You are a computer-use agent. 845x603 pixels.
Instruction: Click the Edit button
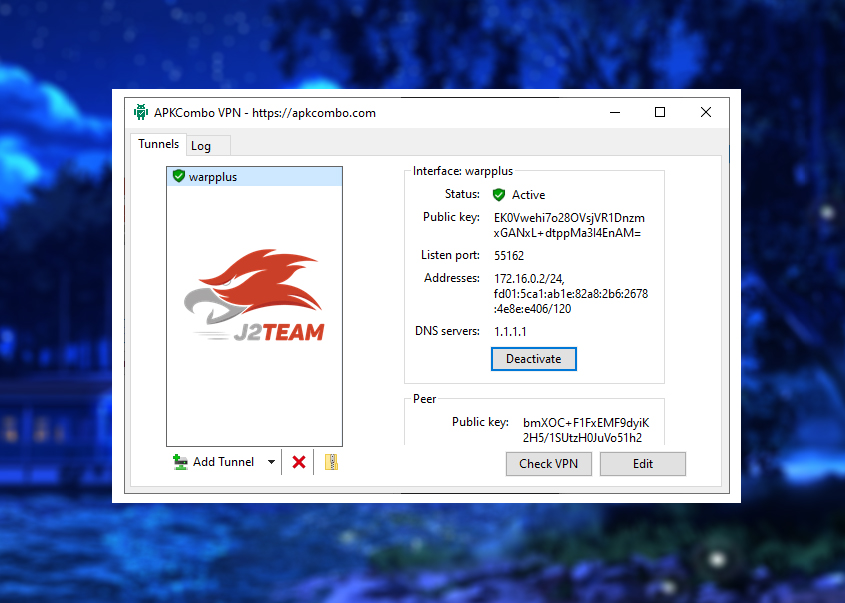643,464
